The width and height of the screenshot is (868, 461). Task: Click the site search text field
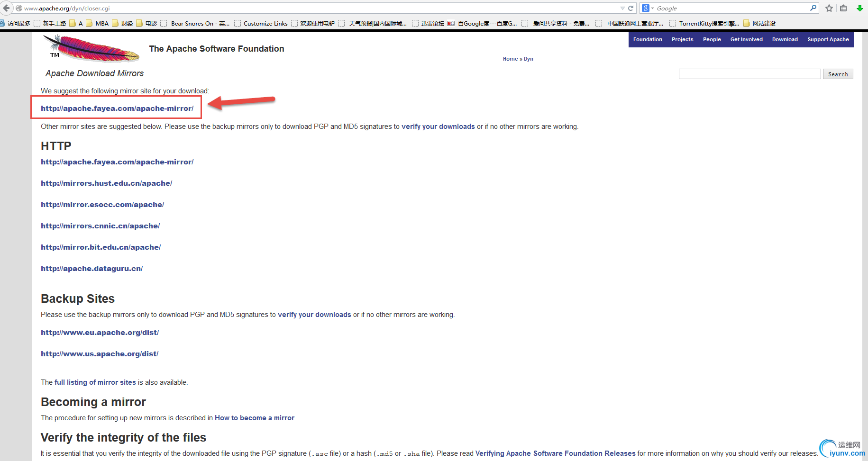[749, 74]
